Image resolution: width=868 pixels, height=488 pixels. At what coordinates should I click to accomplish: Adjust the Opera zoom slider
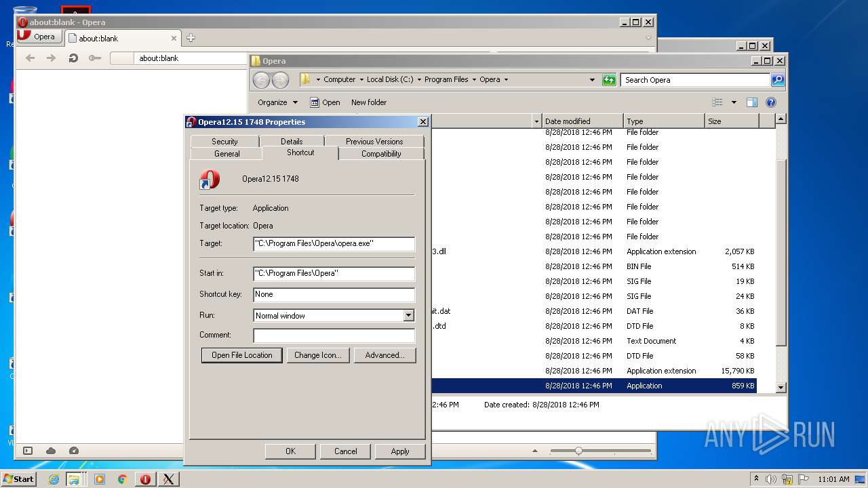click(x=578, y=451)
